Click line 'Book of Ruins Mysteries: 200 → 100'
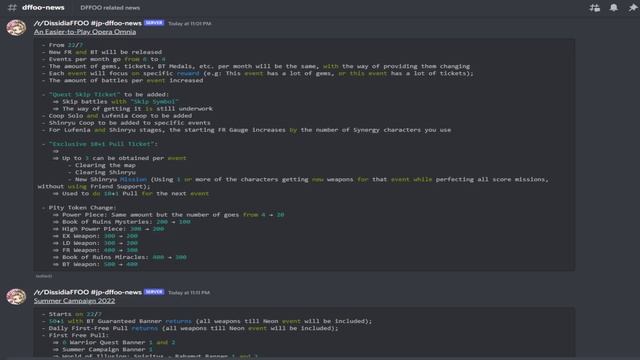640x360 pixels. (x=122, y=222)
